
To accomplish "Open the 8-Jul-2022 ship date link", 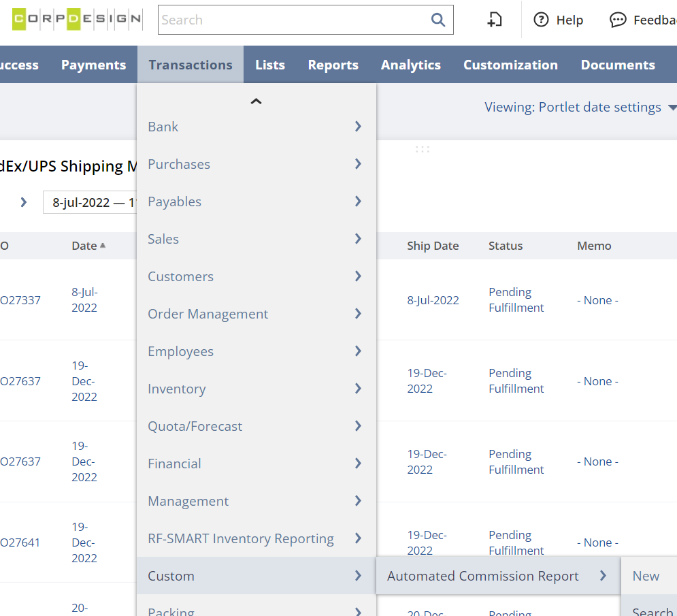I will coord(433,300).
